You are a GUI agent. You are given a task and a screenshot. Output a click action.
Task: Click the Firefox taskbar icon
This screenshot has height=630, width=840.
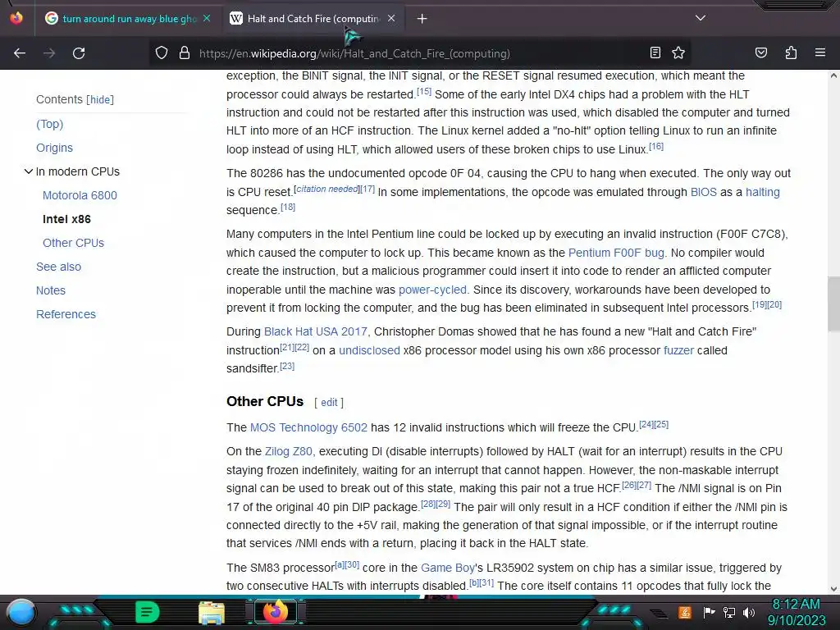276,612
